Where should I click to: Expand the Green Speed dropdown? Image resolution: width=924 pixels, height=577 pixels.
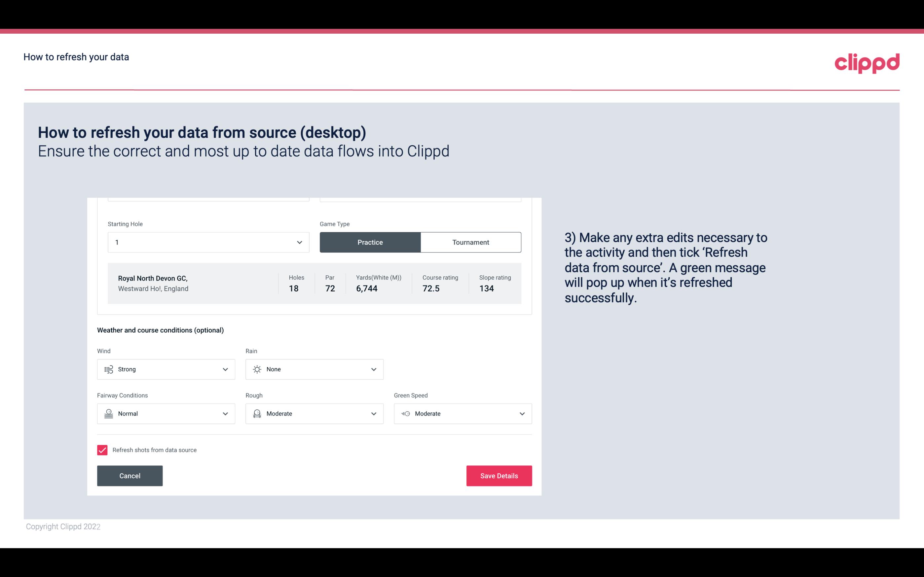[x=522, y=414]
